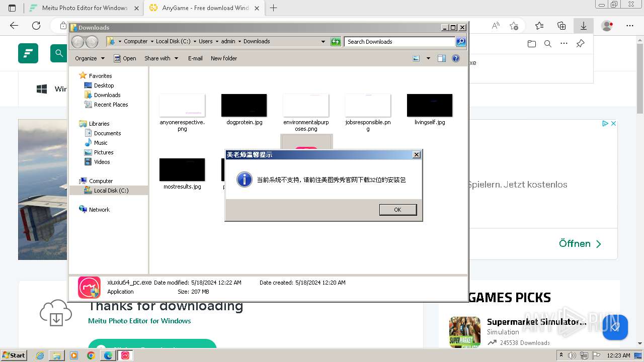
Task: Click Open in the Explorer toolbar
Action: click(x=125, y=58)
